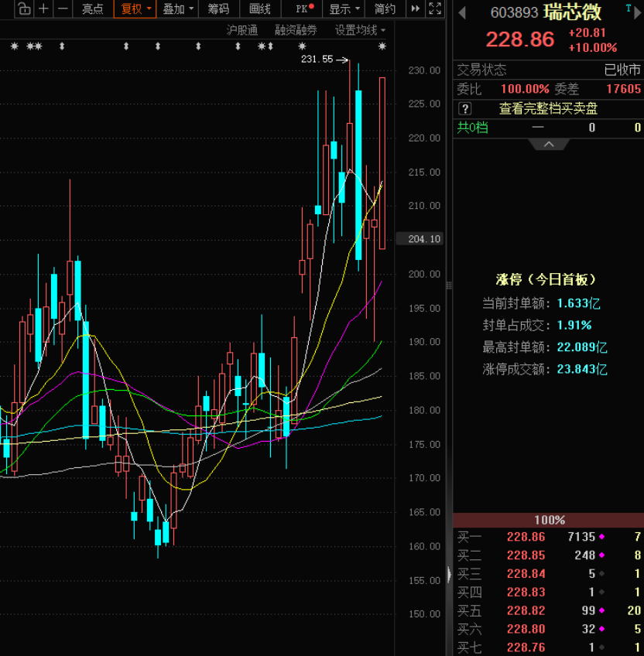Screen dimensions: 644x656
Task: Select the 买五 price 228.82
Action: click(526, 610)
